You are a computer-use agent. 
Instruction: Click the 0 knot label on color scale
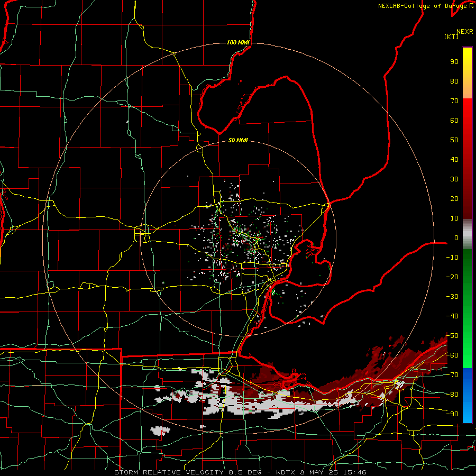(456, 237)
